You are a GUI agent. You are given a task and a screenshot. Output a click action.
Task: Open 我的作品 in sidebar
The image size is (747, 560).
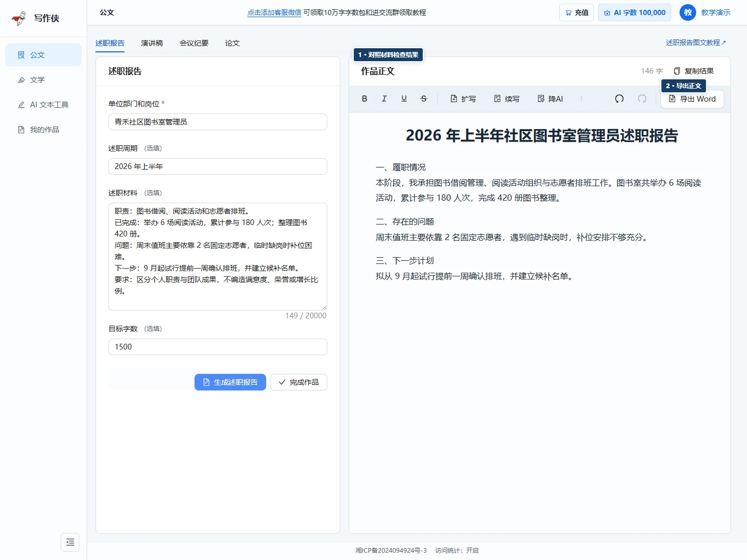[43, 130]
